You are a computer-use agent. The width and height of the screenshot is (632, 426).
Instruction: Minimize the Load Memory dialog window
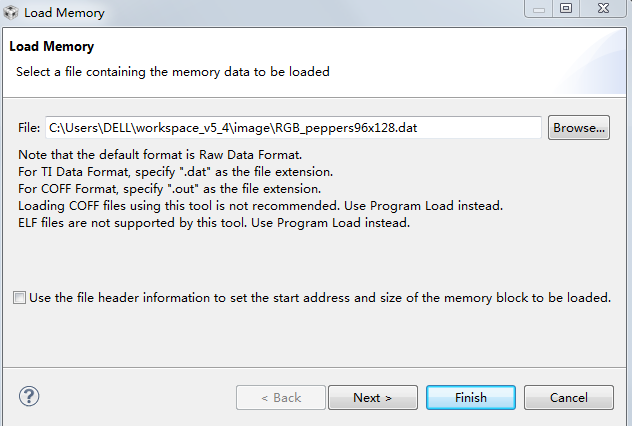point(539,8)
